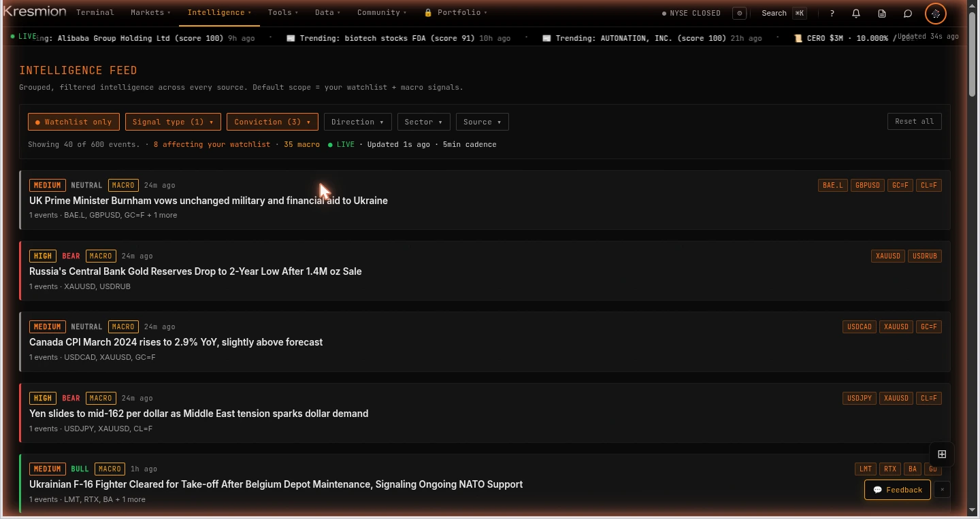The image size is (980, 519).
Task: Open the notifications bell
Action: point(856,13)
